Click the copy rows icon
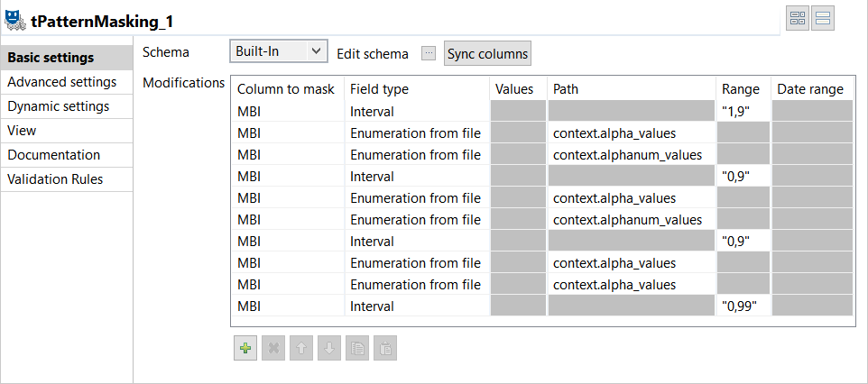The height and width of the screenshot is (384, 868). pyautogui.click(x=356, y=348)
